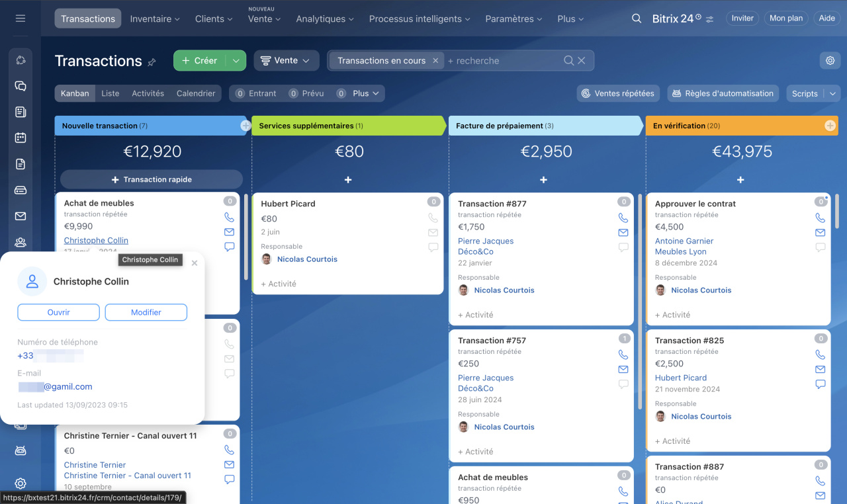
Task: Click the search input field
Action: (x=503, y=61)
